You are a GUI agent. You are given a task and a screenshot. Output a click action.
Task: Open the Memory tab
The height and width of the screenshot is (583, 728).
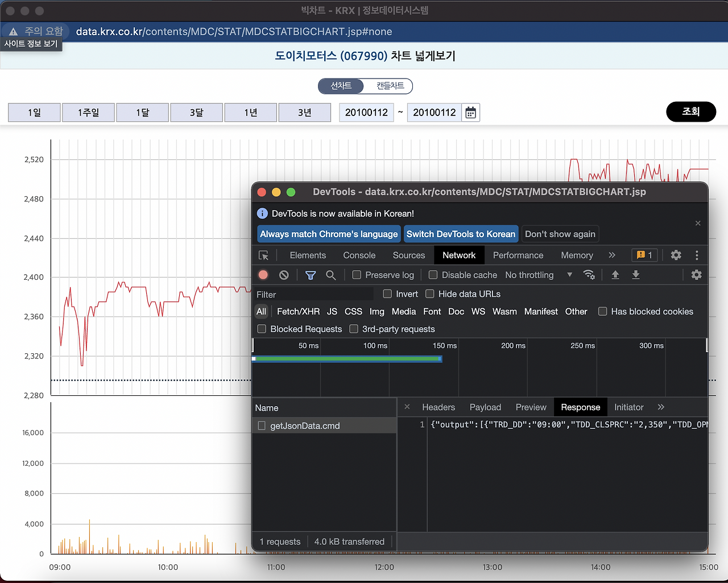click(x=577, y=255)
